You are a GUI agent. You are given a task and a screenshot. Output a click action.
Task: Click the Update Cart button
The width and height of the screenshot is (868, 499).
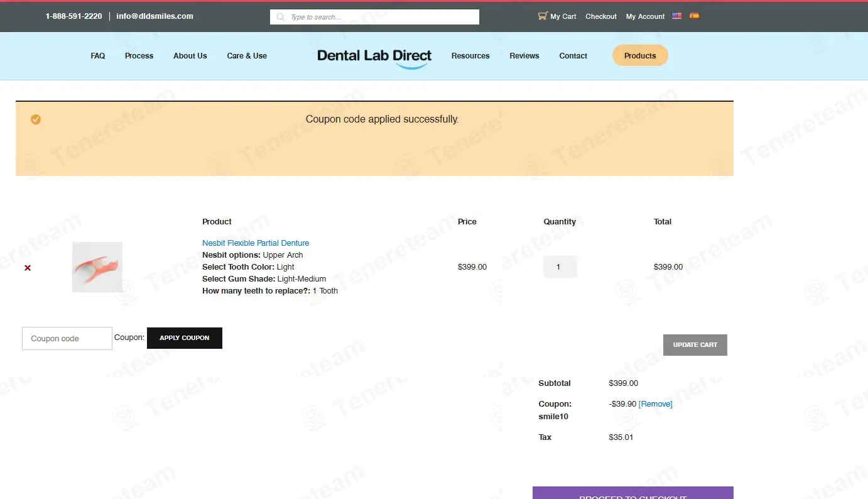pyautogui.click(x=695, y=345)
